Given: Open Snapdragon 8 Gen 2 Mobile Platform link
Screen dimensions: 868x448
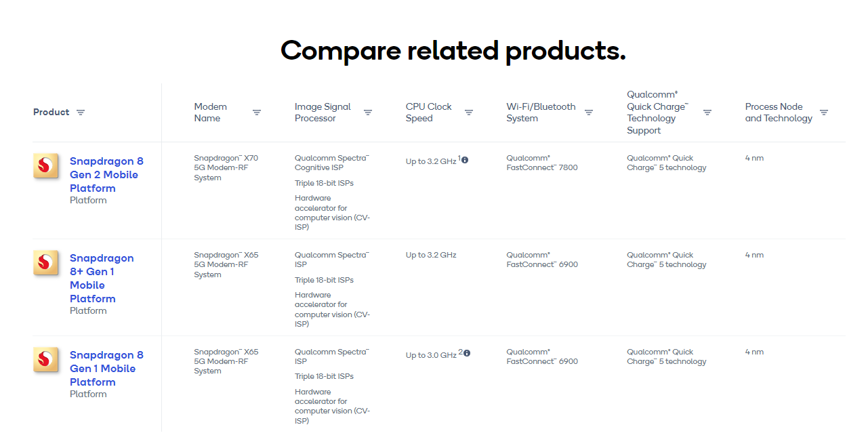Looking at the screenshot, I should pyautogui.click(x=106, y=175).
